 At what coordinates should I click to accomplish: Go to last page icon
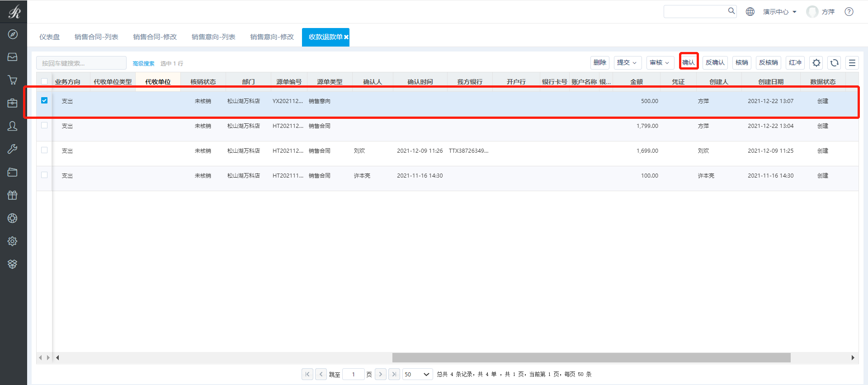coord(394,374)
